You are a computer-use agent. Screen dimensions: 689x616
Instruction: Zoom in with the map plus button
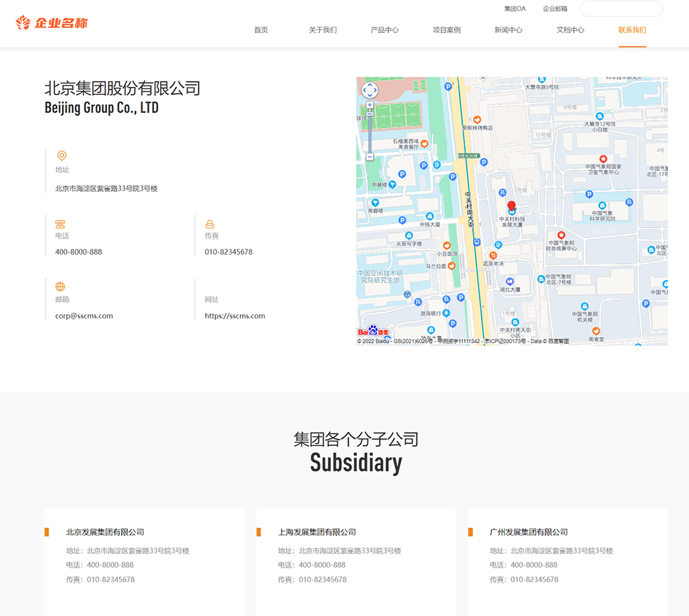(x=370, y=105)
